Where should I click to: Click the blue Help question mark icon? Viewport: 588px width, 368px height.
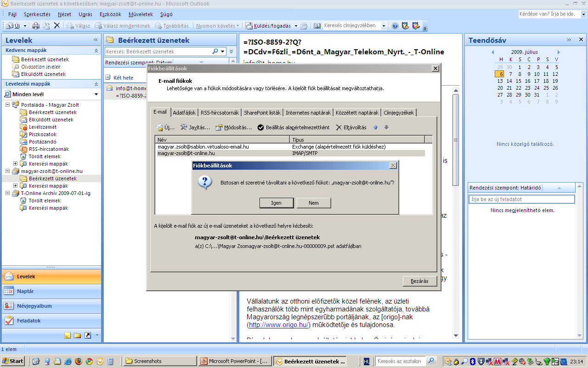tap(395, 26)
